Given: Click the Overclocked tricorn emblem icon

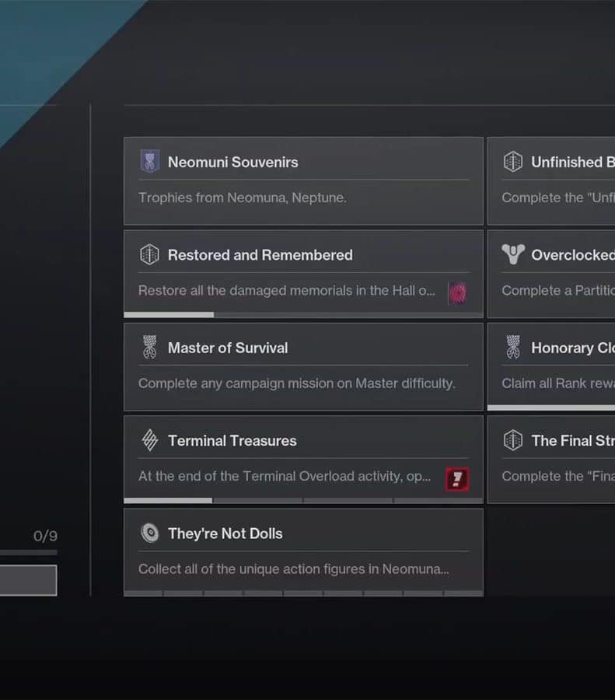Looking at the screenshot, I should pos(513,254).
